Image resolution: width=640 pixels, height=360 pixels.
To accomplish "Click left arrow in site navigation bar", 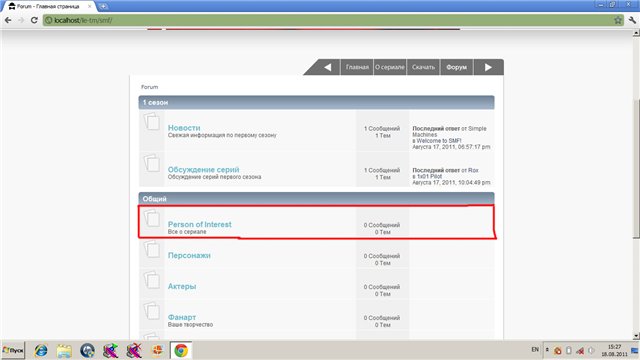I will click(328, 67).
